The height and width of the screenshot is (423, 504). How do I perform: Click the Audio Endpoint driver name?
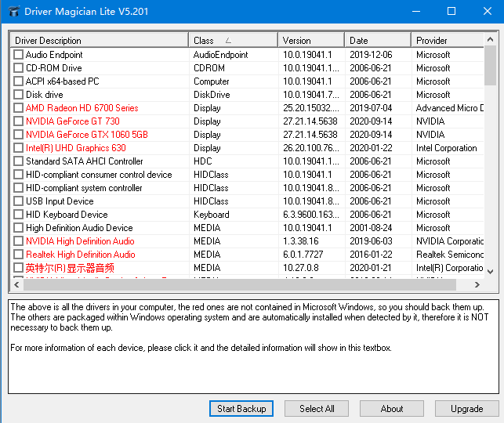[54, 55]
